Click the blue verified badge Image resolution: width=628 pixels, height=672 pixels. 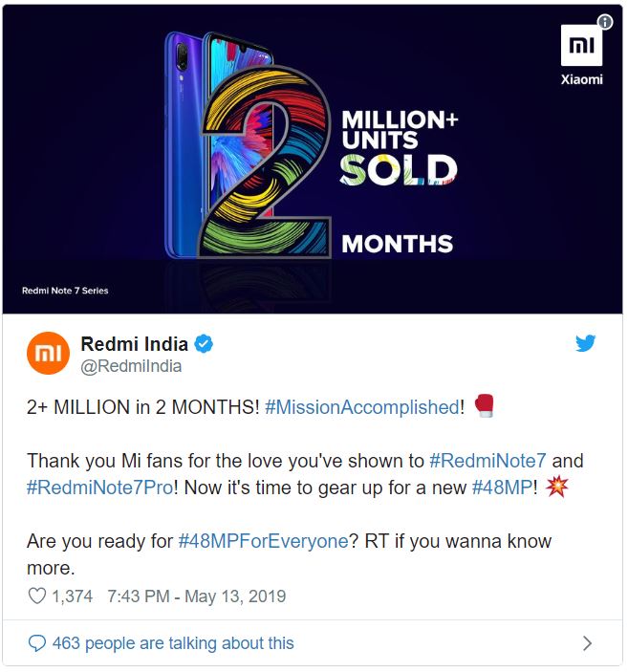click(x=204, y=344)
